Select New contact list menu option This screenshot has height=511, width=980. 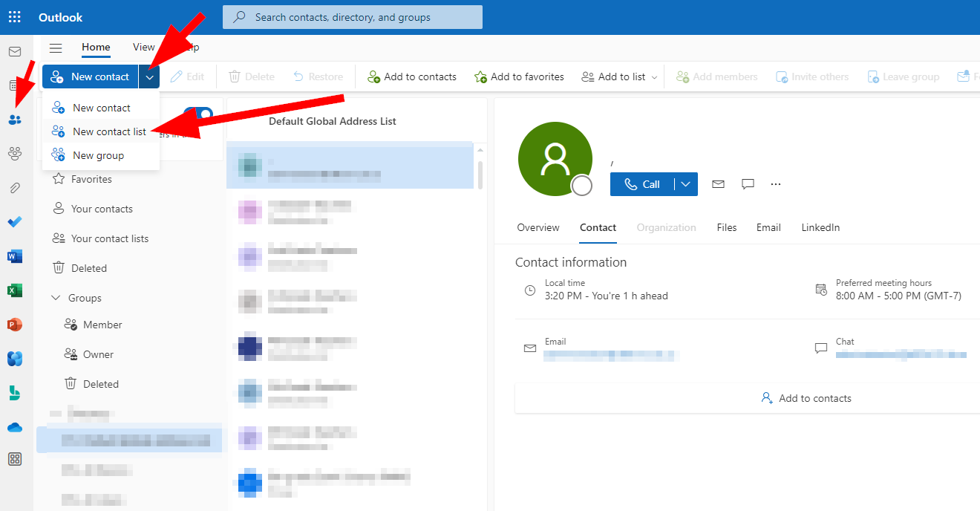109,131
